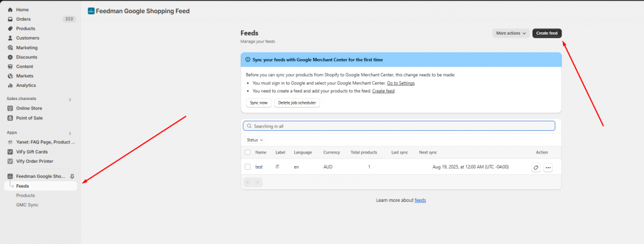Open the three-dot menu for the test feed
The image size is (644, 244).
pyautogui.click(x=548, y=168)
